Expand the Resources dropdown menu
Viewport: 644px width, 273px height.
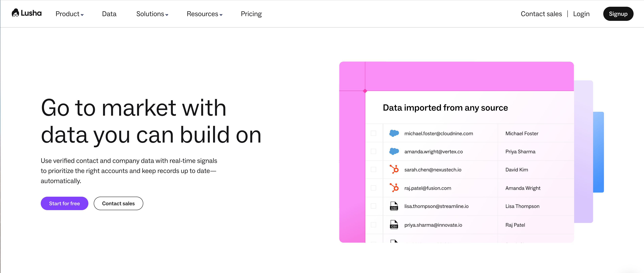[204, 14]
